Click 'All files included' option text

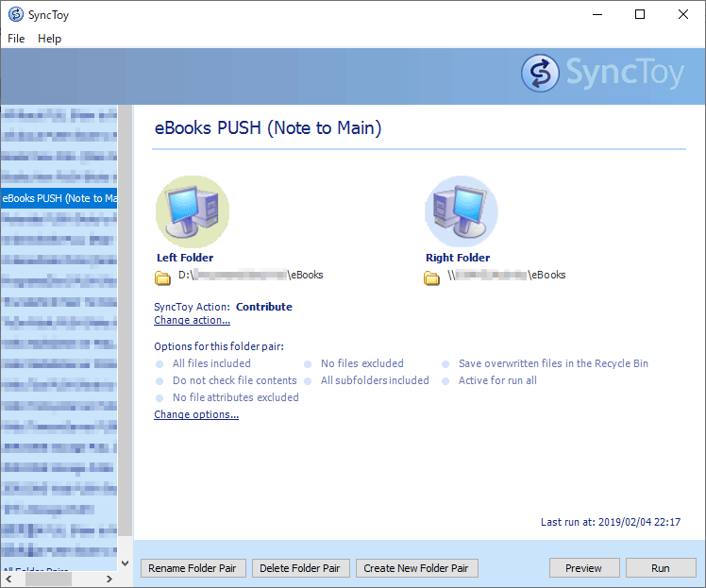click(x=211, y=363)
